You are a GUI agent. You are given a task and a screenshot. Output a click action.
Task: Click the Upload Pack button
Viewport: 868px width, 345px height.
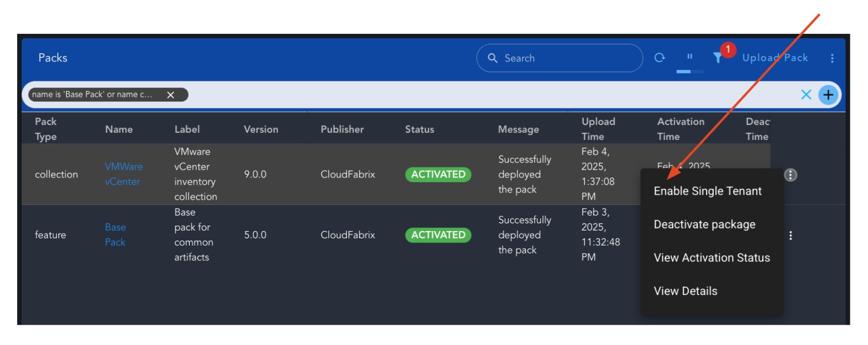pyautogui.click(x=774, y=58)
